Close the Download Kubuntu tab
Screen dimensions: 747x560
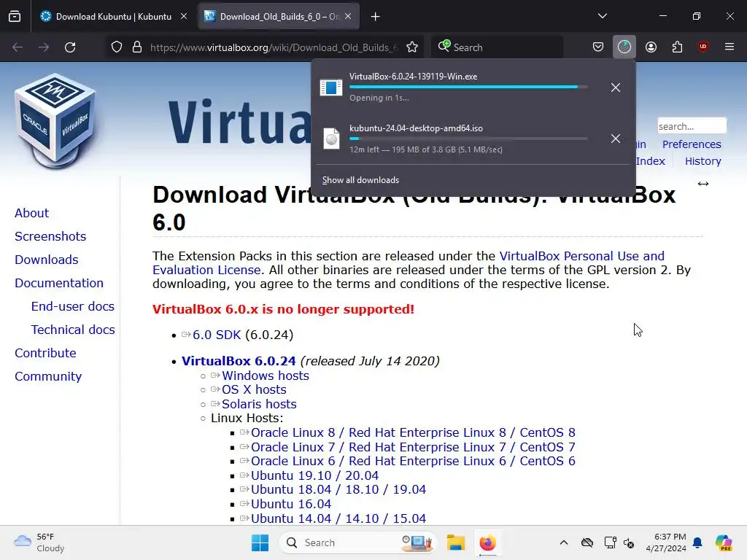184,16
